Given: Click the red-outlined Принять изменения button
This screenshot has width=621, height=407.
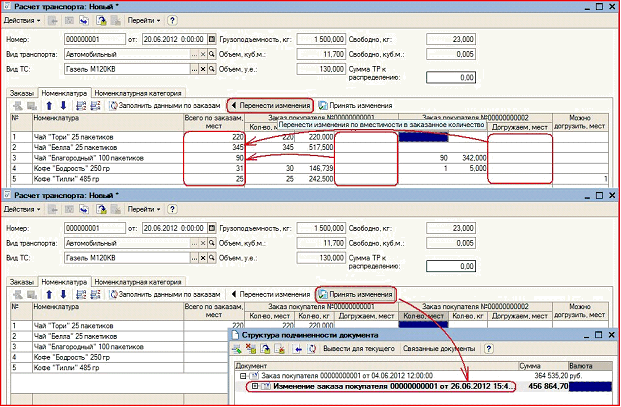Looking at the screenshot, I should point(356,295).
